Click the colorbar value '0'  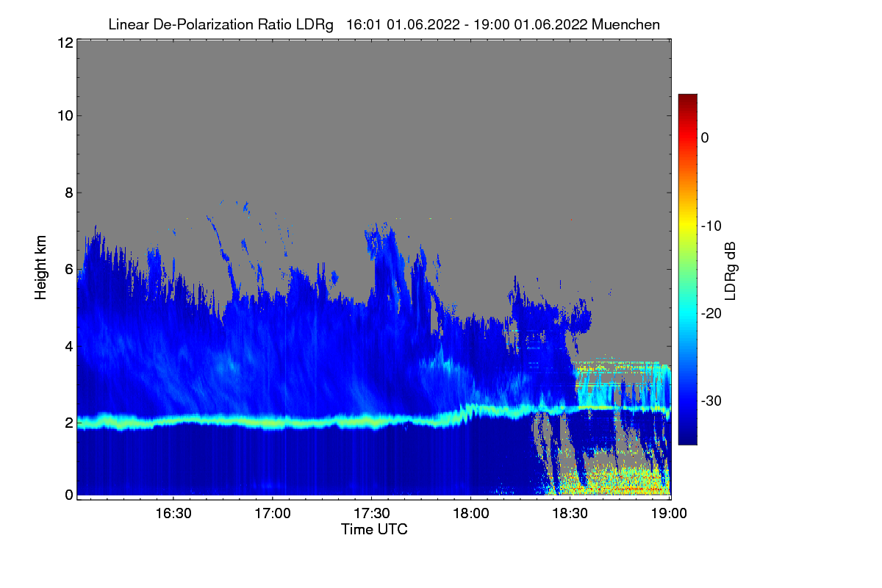point(705,137)
